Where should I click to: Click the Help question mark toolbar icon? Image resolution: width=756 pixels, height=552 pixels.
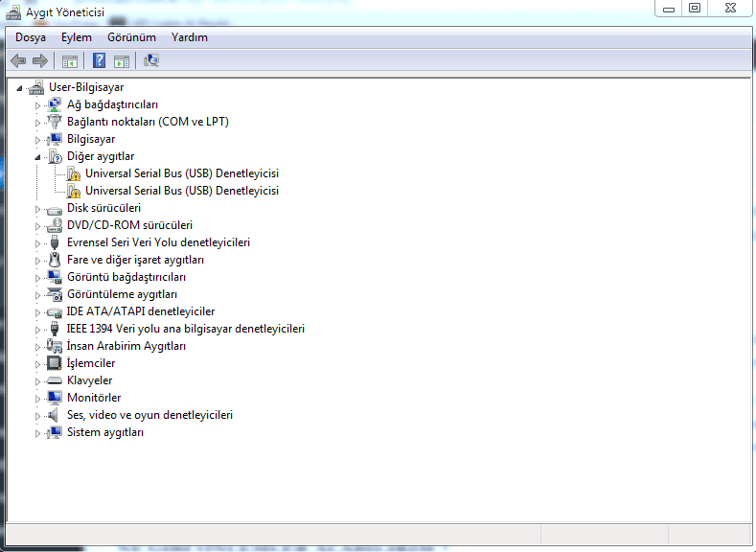(99, 61)
